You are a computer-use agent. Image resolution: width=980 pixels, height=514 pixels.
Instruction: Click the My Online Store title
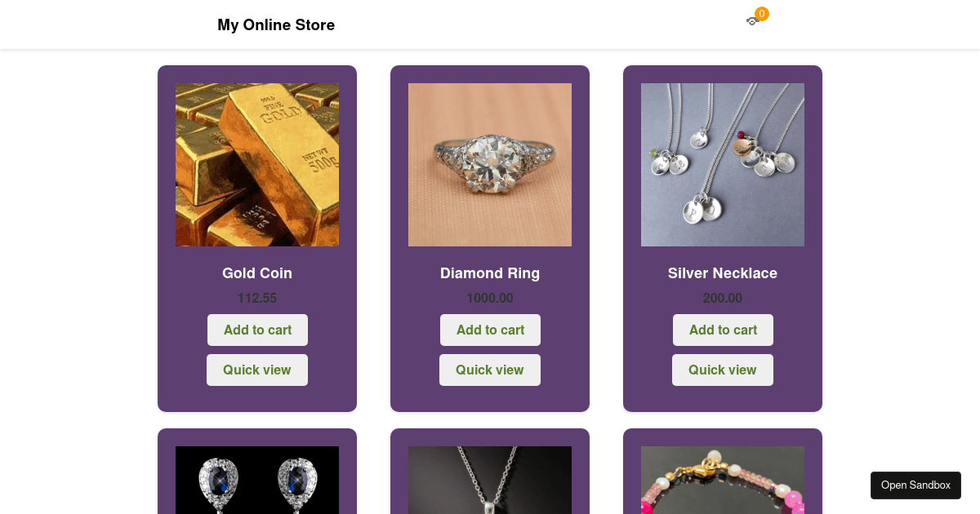(276, 25)
